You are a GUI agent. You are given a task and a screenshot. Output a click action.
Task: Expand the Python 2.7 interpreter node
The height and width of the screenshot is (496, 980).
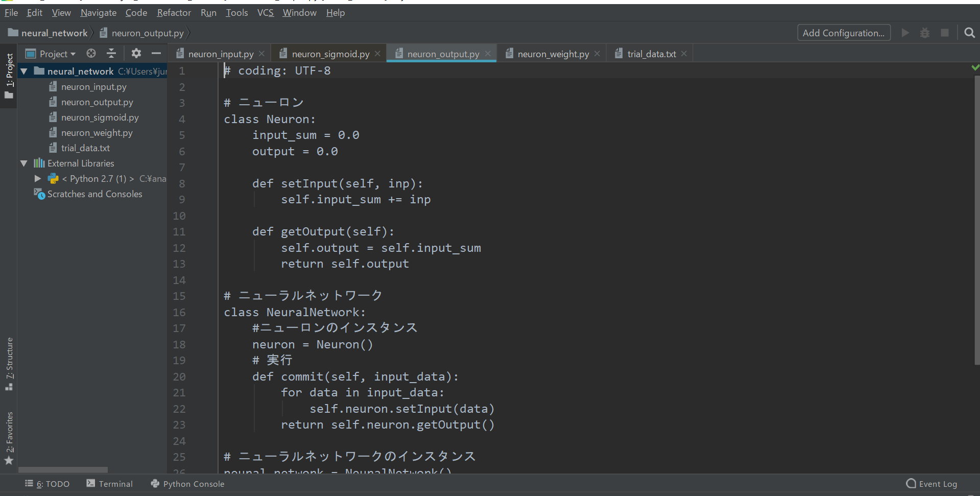click(x=37, y=179)
